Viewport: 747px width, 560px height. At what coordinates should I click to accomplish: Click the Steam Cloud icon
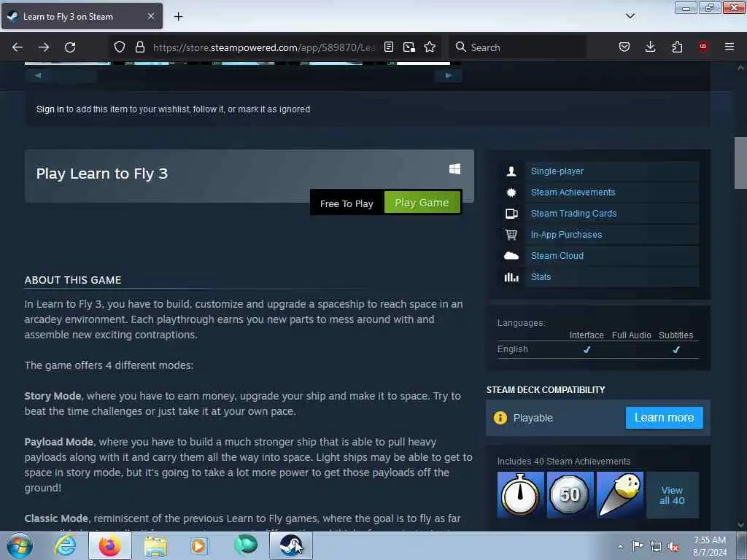(x=511, y=256)
